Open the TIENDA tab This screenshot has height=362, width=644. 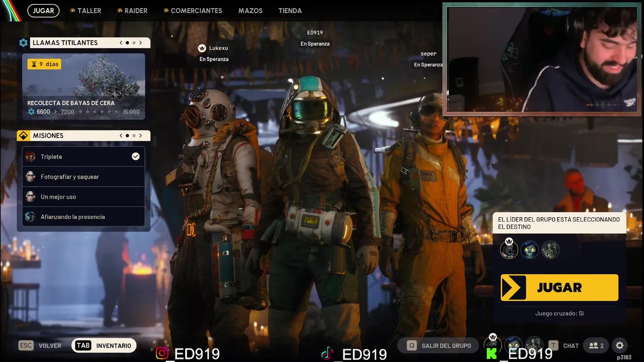[290, 11]
